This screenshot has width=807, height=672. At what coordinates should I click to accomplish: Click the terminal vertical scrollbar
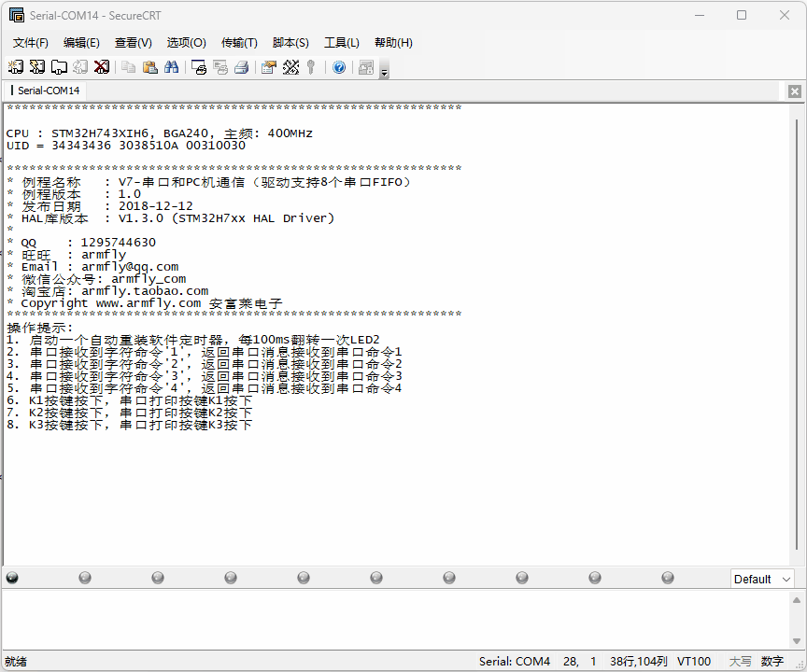coord(797,334)
